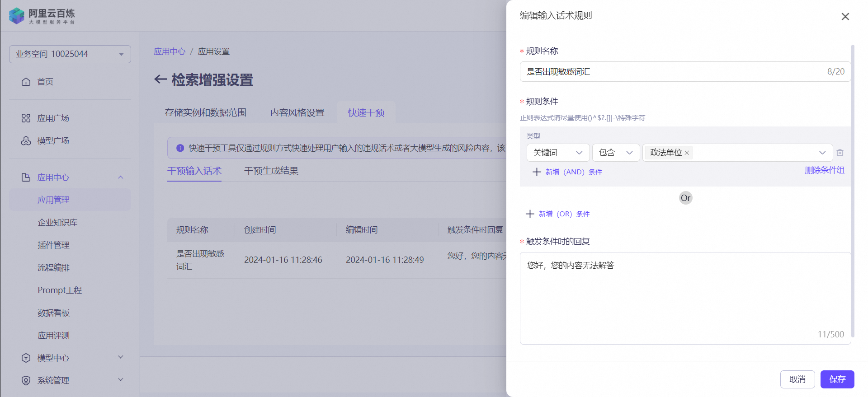Open the 关键词 type dropdown

point(558,153)
